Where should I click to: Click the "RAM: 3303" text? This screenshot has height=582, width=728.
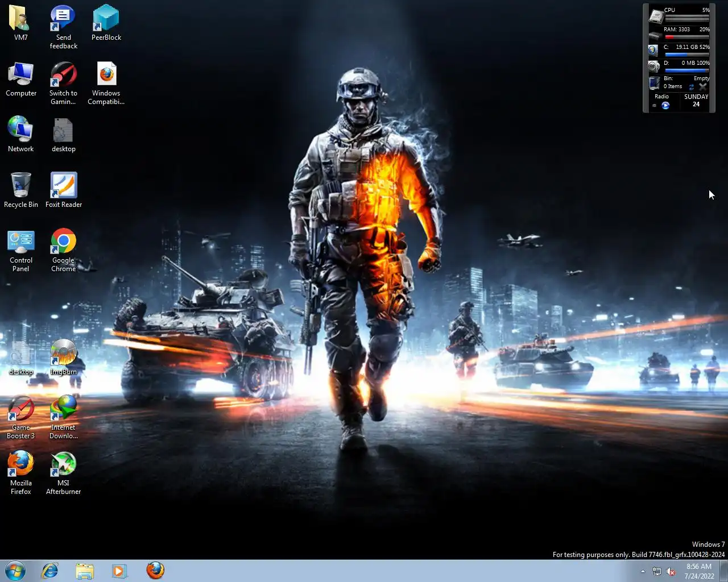[x=677, y=30]
